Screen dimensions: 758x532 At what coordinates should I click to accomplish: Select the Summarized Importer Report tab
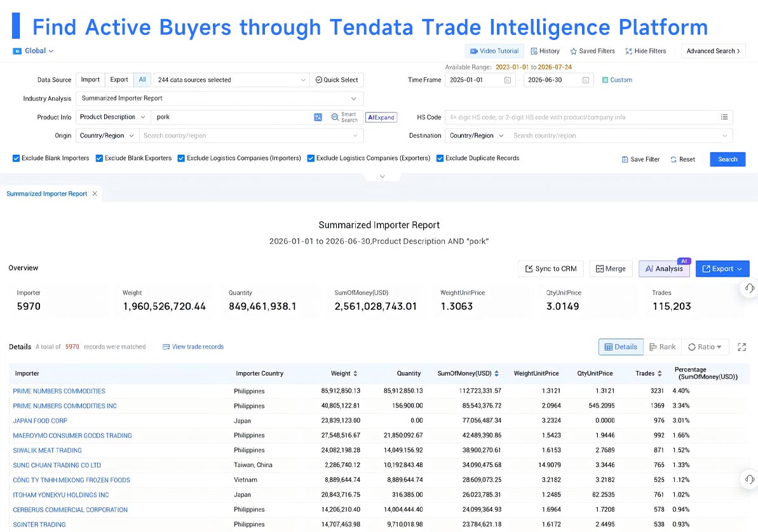[x=46, y=194]
